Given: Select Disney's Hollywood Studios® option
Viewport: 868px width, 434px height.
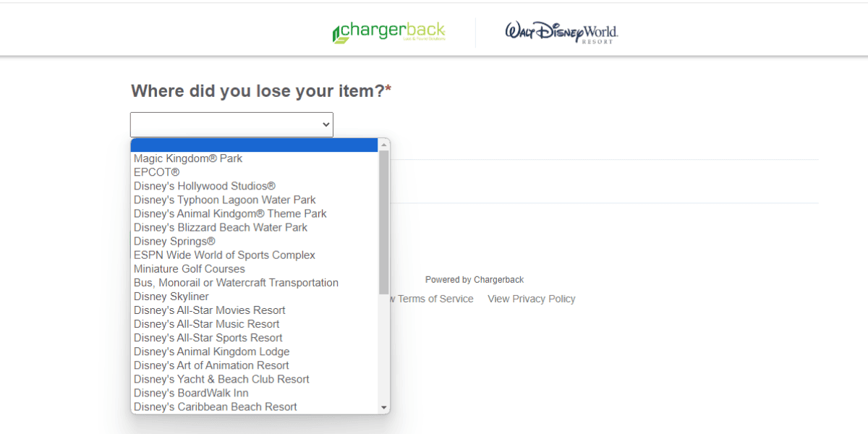Looking at the screenshot, I should pos(255,186).
